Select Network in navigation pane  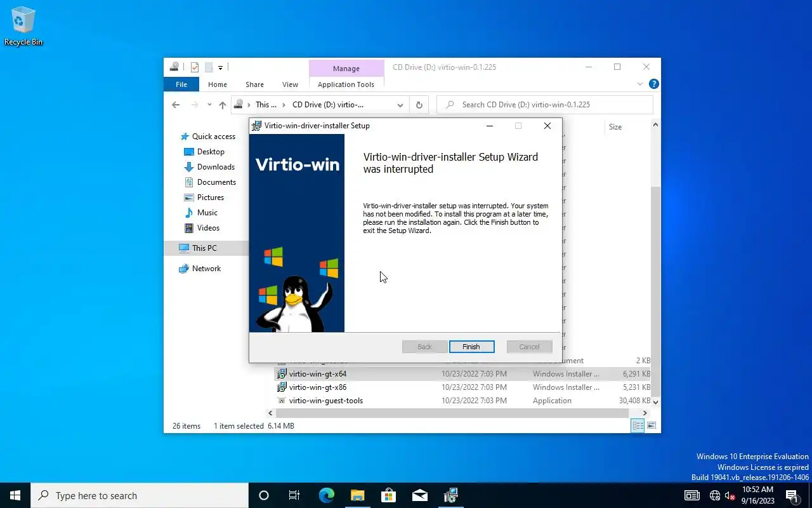point(206,269)
